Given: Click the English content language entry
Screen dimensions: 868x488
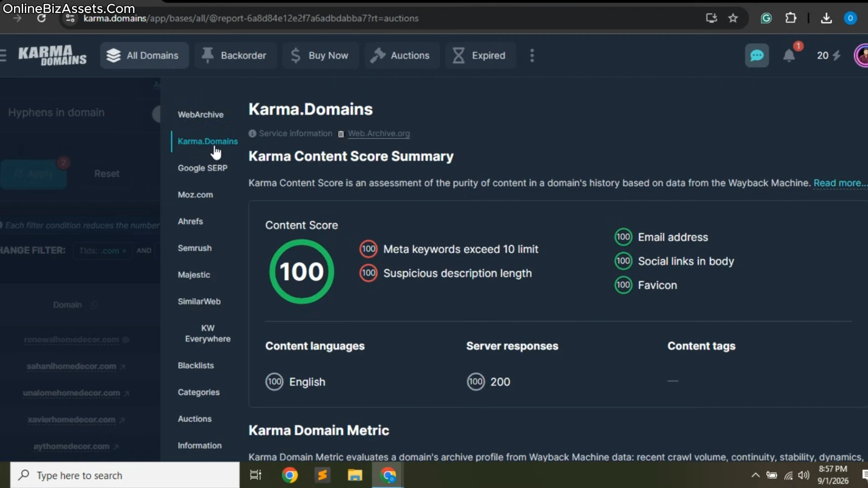Looking at the screenshot, I should 295,382.
